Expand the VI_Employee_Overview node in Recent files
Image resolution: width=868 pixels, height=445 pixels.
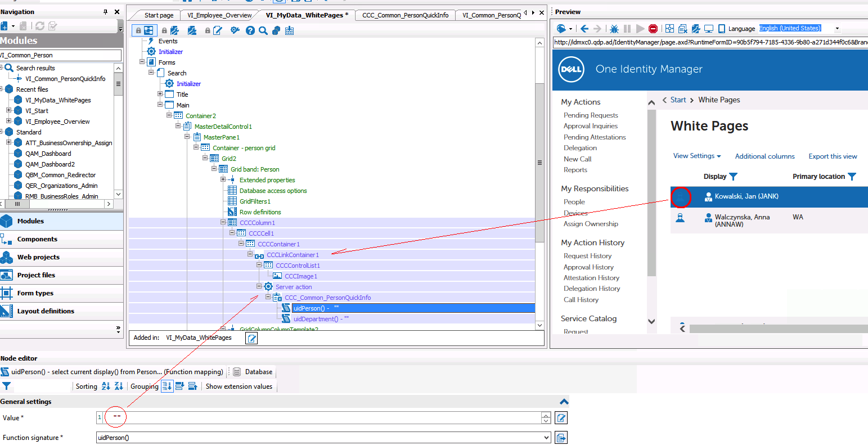[x=8, y=122]
